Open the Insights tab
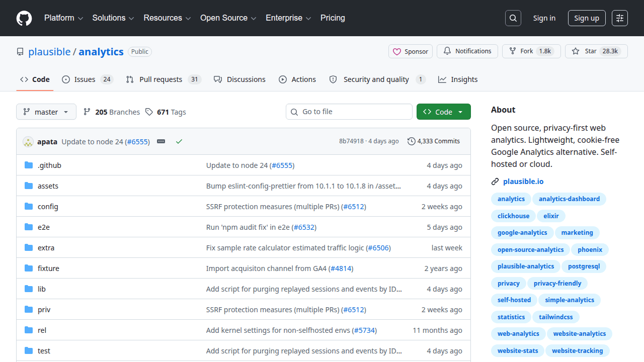Screen dimensions: 644x362 pyautogui.click(x=458, y=79)
